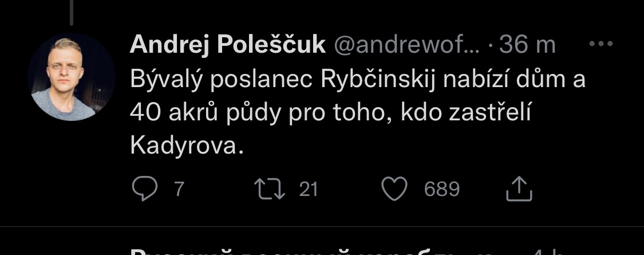Image resolution: width=644 pixels, height=255 pixels.
Task: Click the line starting with 40 akrů půdy
Action: [331, 113]
